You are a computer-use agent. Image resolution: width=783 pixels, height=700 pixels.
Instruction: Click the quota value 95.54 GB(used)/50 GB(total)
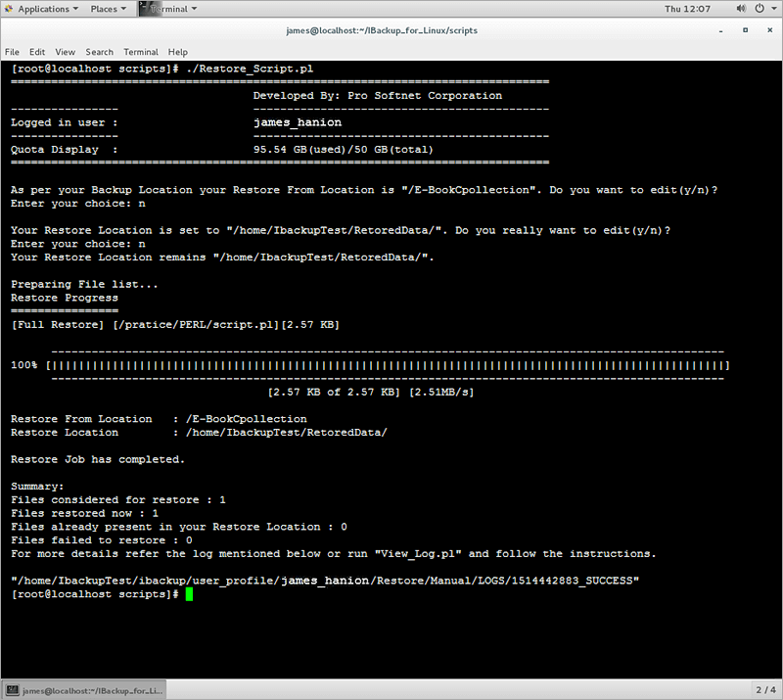click(344, 150)
